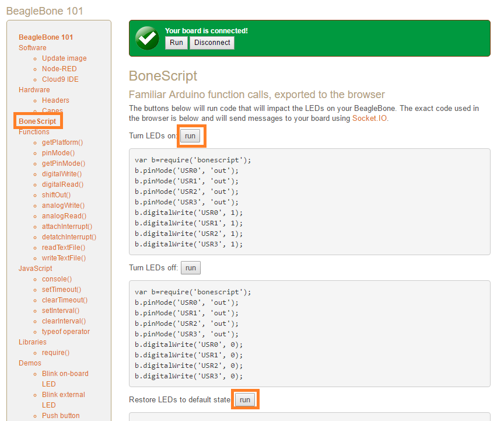The image size is (504, 421).
Task: Select BoneScript in the sidebar
Action: tap(37, 121)
